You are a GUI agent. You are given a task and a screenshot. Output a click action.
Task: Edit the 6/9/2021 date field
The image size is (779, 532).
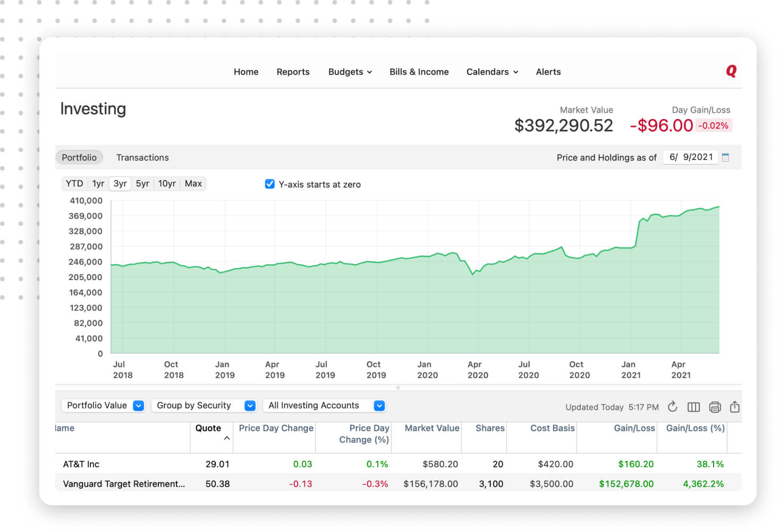point(690,157)
